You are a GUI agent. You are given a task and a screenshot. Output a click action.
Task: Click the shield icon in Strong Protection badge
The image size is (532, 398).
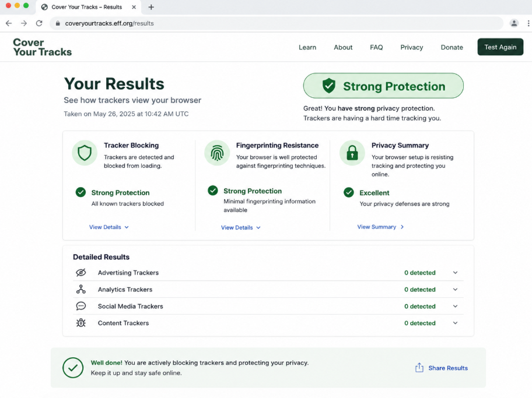(x=329, y=86)
